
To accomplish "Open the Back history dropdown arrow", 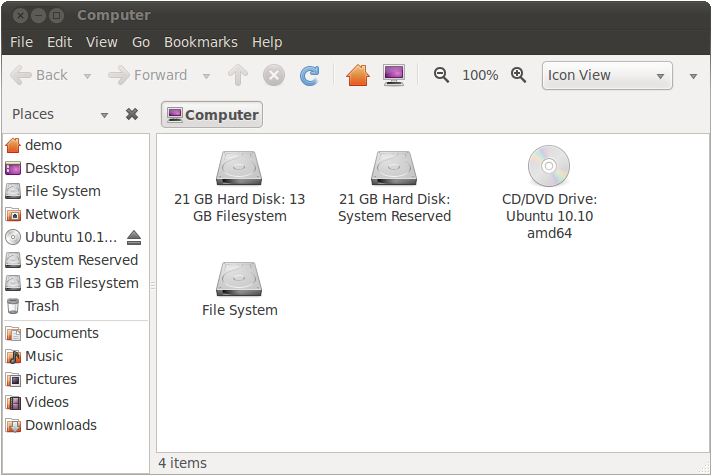I will (87, 76).
